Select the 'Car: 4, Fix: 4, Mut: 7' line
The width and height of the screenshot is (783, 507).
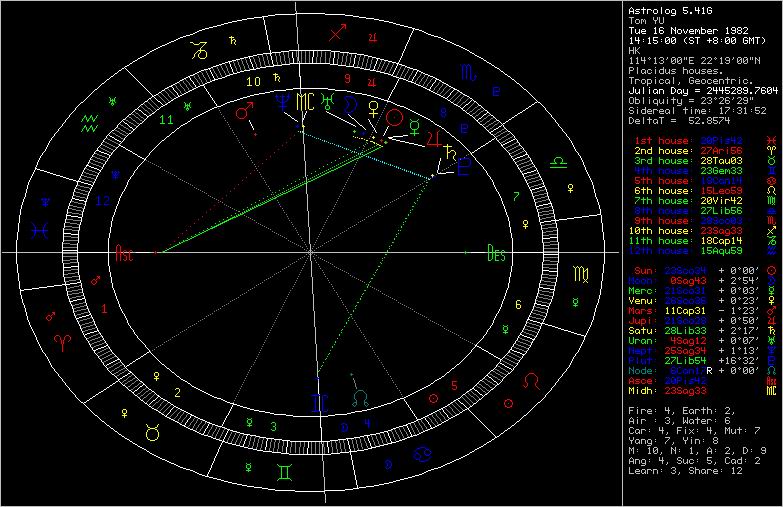(x=694, y=431)
